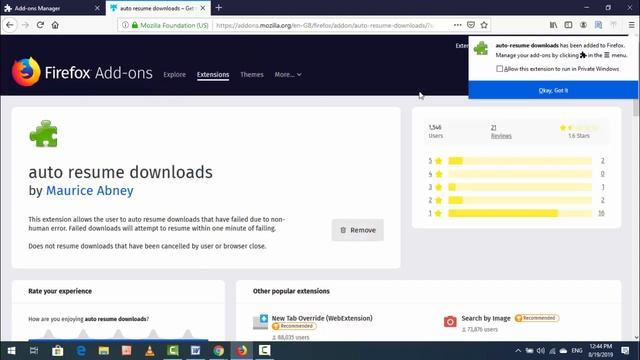Click the Okay, Got It button
This screenshot has height=360, width=640.
(553, 90)
